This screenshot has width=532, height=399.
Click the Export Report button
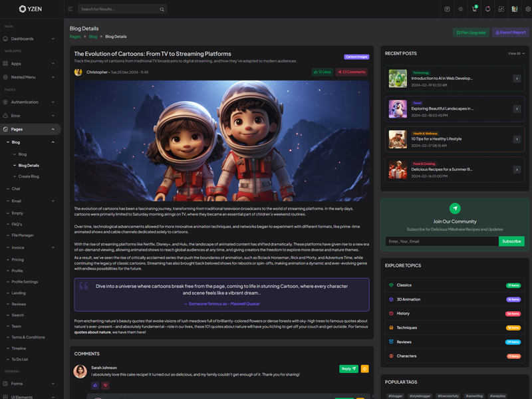[x=510, y=32]
